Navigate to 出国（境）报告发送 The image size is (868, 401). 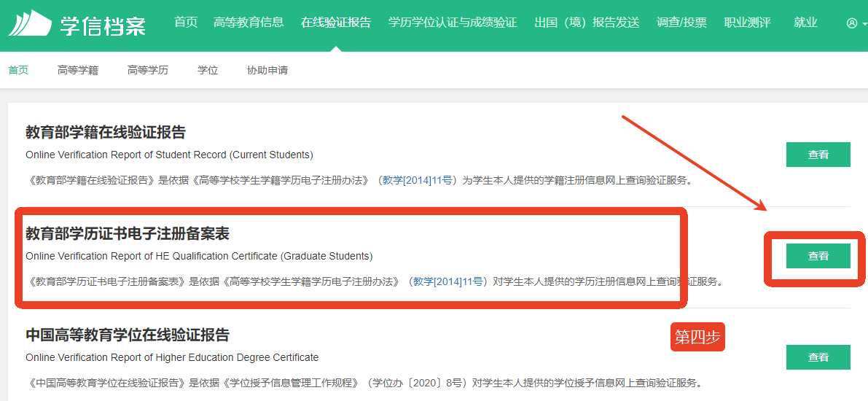tap(586, 23)
